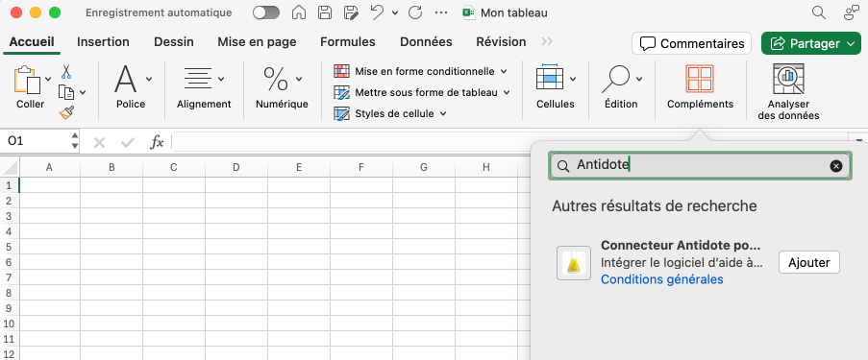Toggle Enregistrement automatique switch

[266, 12]
